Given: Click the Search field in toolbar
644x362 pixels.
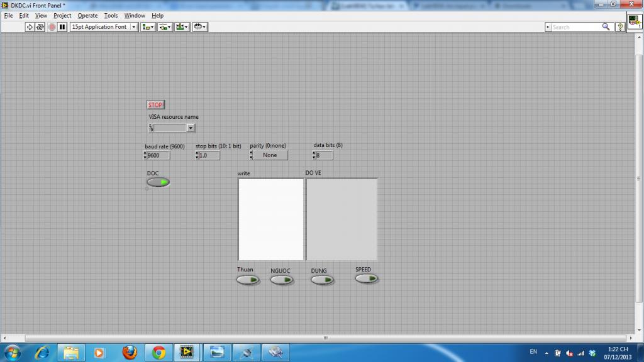Looking at the screenshot, I should click(576, 27).
